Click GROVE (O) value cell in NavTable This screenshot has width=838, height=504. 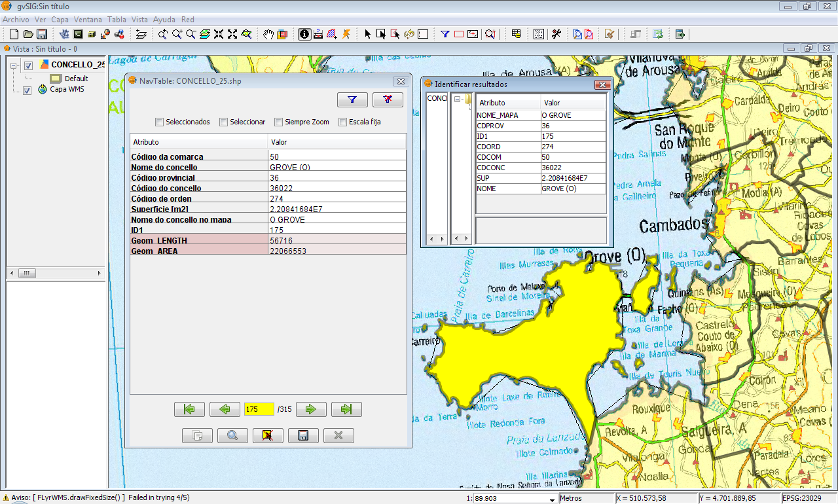(337, 167)
